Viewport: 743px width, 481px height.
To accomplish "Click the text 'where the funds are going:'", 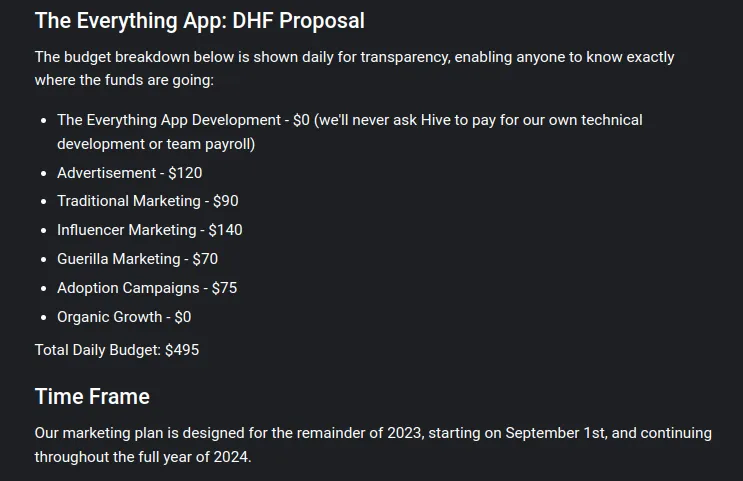I will coord(124,80).
